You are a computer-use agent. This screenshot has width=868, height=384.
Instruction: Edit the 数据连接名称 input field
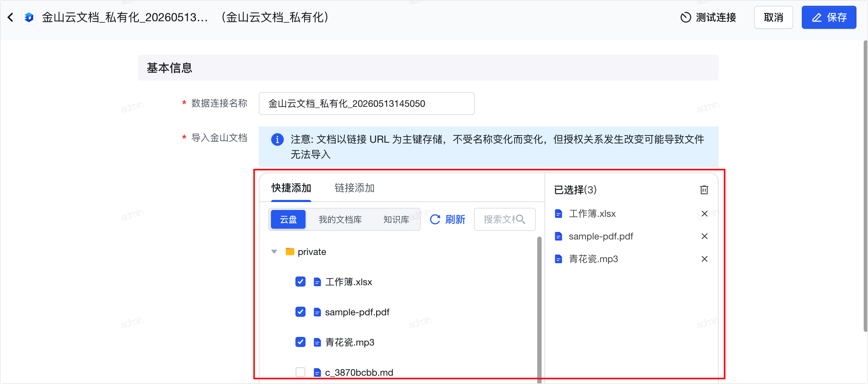(366, 104)
